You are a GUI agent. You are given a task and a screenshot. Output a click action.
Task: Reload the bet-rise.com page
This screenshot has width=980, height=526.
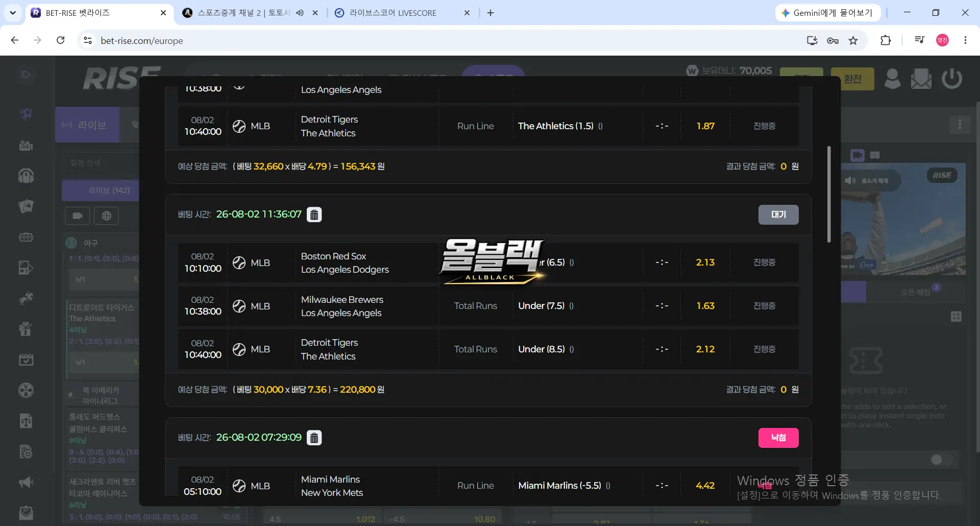(x=60, y=40)
